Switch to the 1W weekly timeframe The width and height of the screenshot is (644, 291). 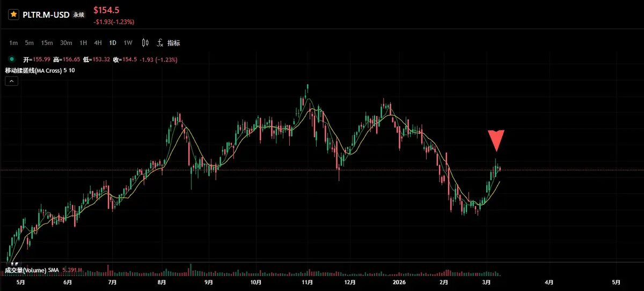128,43
